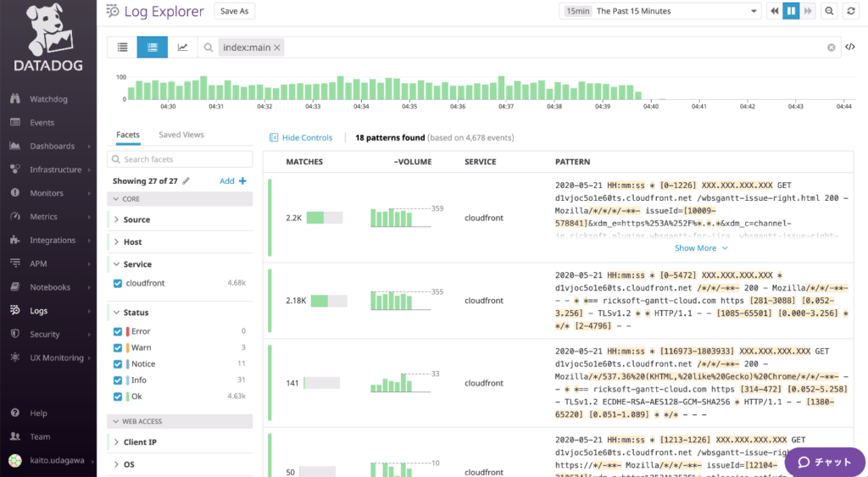Open the Infrastructure menu
The height and width of the screenshot is (477, 868).
coord(55,169)
